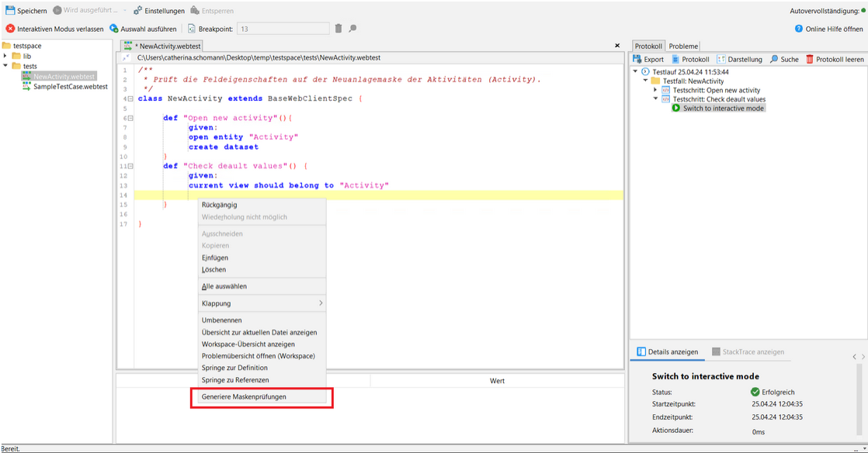The image size is (868, 453).
Task: Toggle fold on "Check deault values" method
Action: (130, 166)
